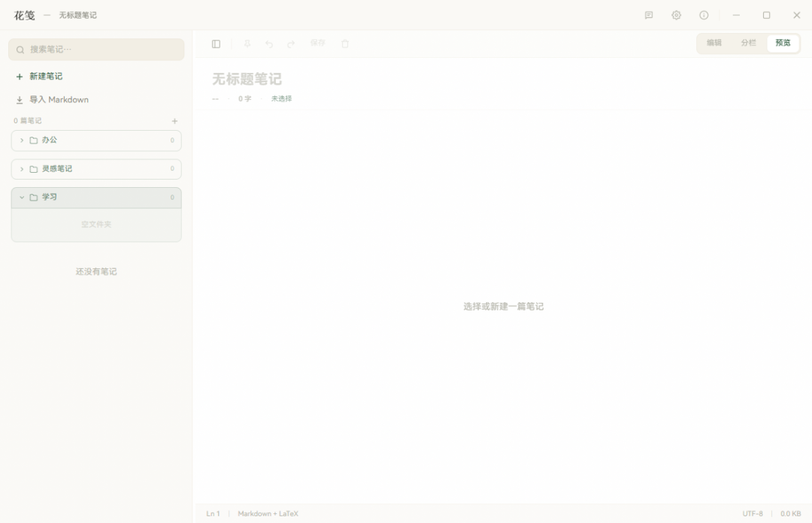This screenshot has height=523, width=812.
Task: Click the folder icon of 学习
Action: 34,198
